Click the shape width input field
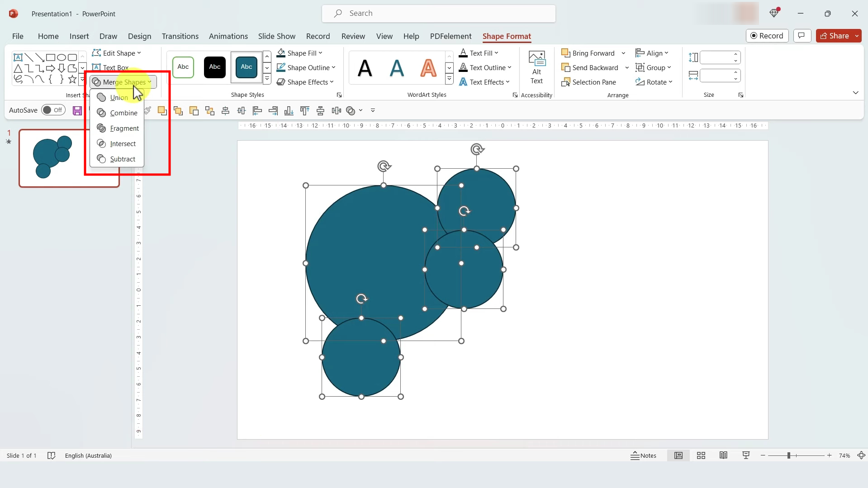The height and width of the screenshot is (488, 868). tap(716, 76)
